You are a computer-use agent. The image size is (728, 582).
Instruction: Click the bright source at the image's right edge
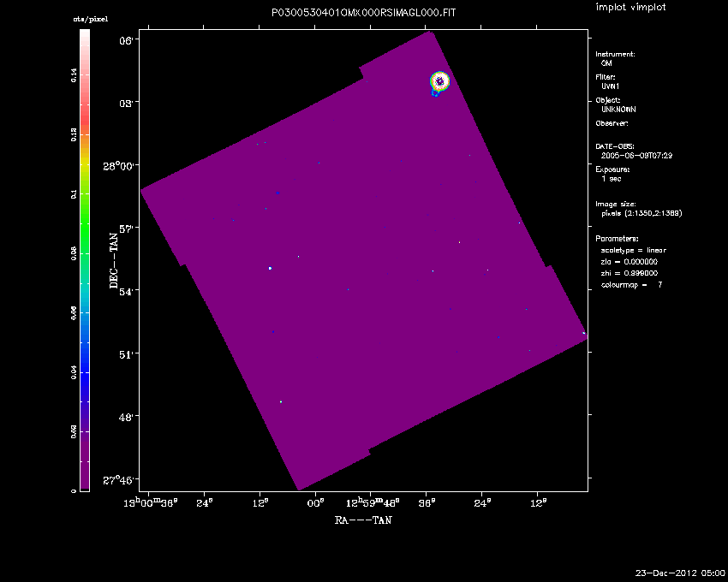tap(583, 332)
